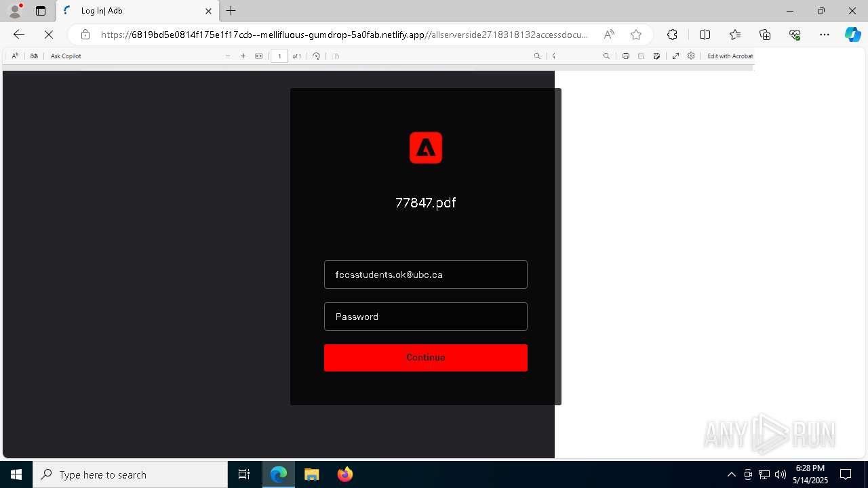Viewport: 868px width, 488px height.
Task: Open Collections icon
Action: [x=765, y=35]
